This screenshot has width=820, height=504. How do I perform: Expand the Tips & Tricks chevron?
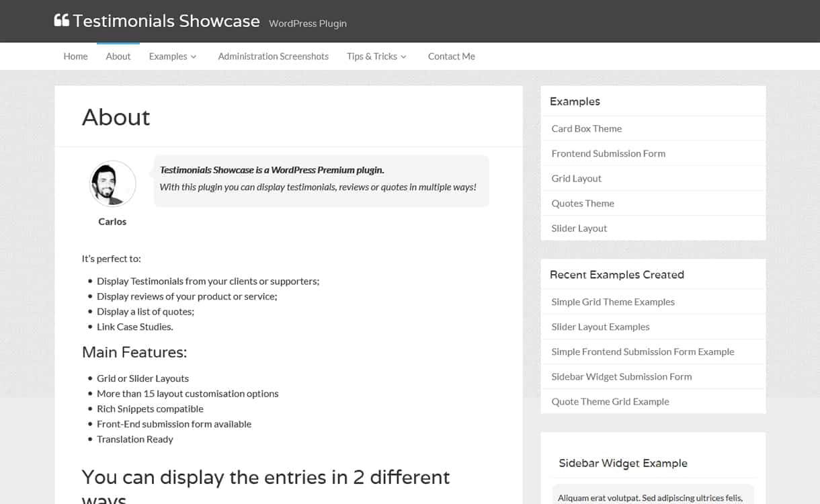[403, 57]
